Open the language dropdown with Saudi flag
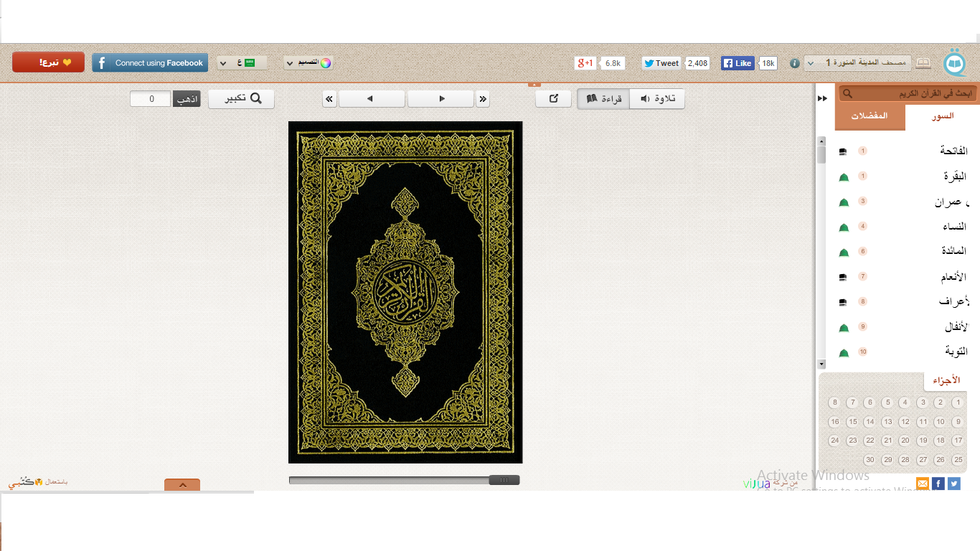The width and height of the screenshot is (980, 551). coord(242,63)
